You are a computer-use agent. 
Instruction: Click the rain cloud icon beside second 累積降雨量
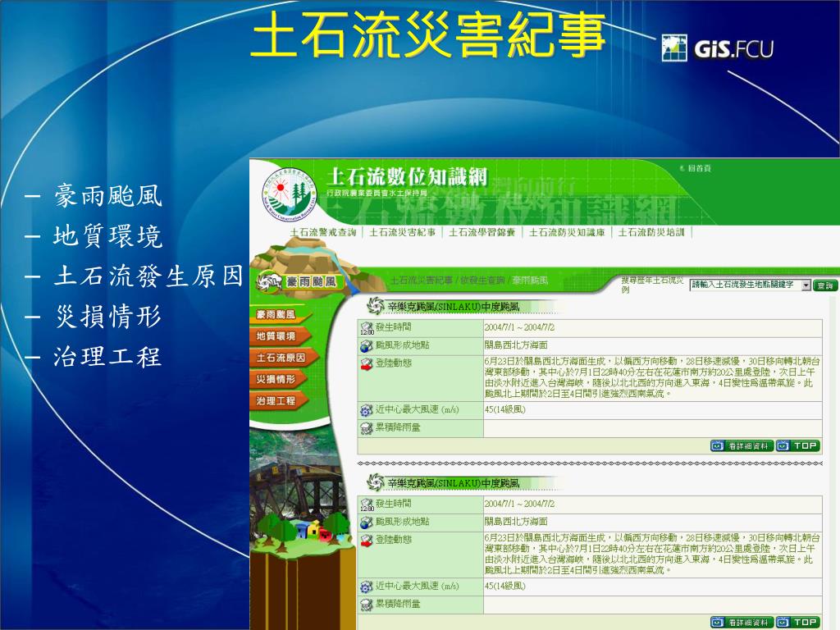point(367,605)
